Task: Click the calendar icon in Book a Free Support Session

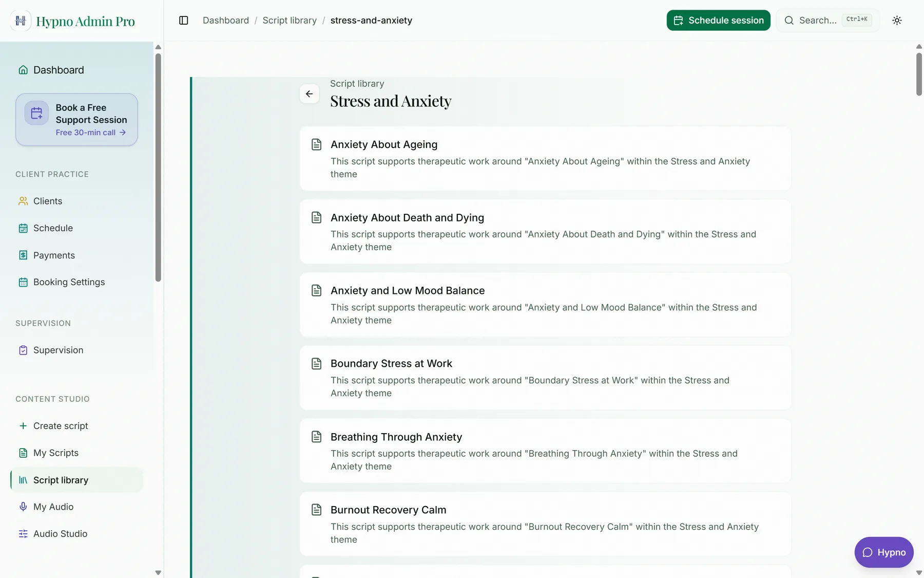Action: pyautogui.click(x=36, y=113)
